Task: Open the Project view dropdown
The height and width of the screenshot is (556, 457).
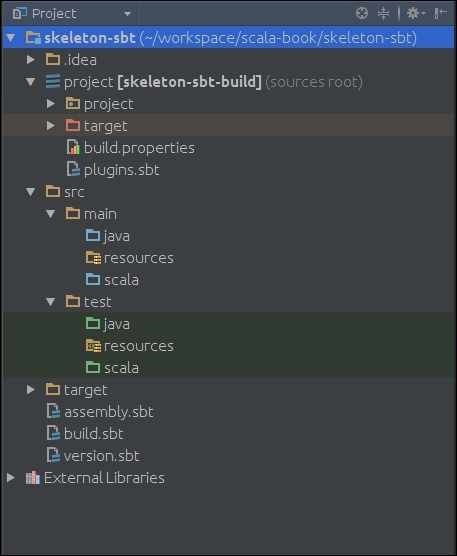Action: (72, 13)
